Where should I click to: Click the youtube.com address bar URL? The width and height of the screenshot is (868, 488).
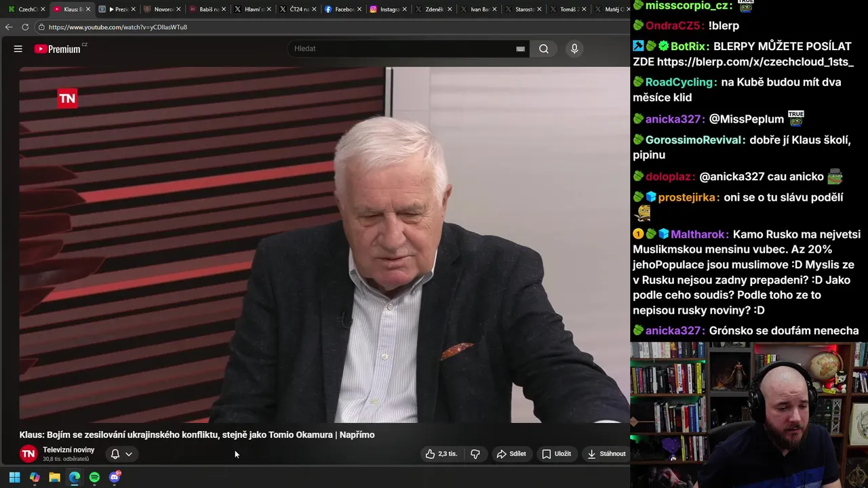click(x=118, y=27)
